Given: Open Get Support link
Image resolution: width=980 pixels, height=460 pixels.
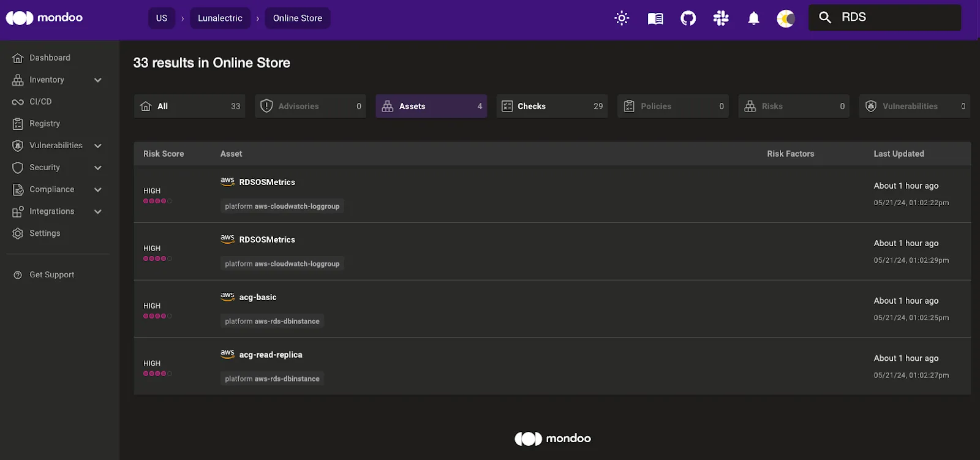Looking at the screenshot, I should tap(51, 275).
